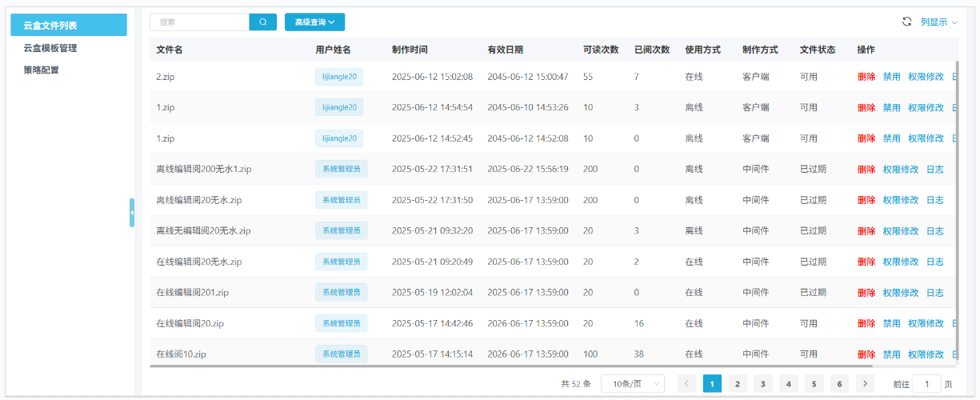Click the search magnifier icon button
Screen dimensions: 980x400
(x=262, y=22)
